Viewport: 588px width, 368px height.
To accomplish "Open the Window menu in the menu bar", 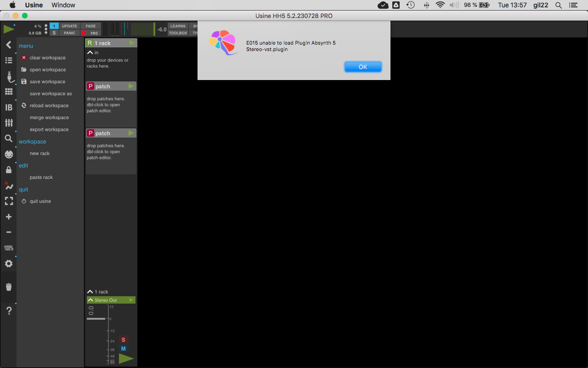I will pyautogui.click(x=64, y=5).
